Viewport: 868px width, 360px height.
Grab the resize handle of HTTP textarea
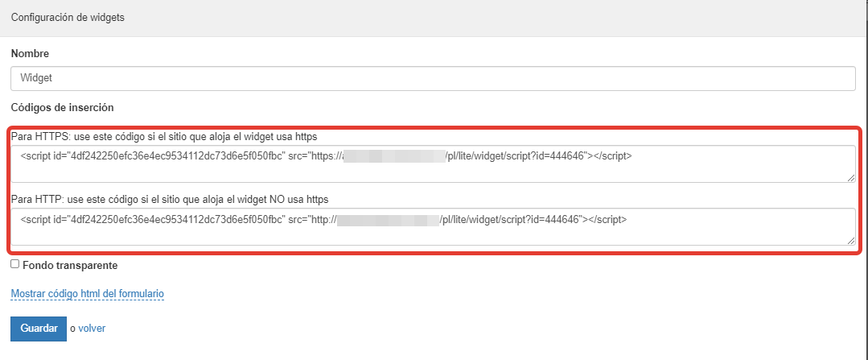pyautogui.click(x=851, y=240)
